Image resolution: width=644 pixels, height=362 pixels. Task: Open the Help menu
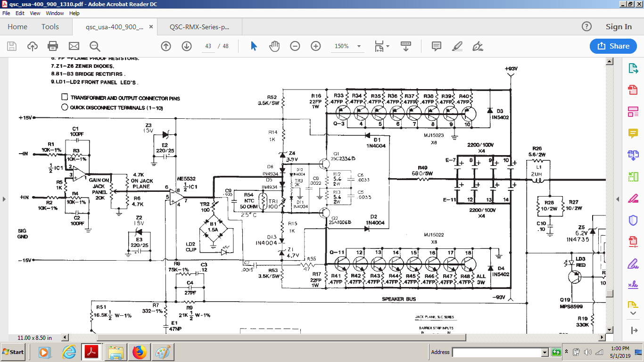click(74, 13)
